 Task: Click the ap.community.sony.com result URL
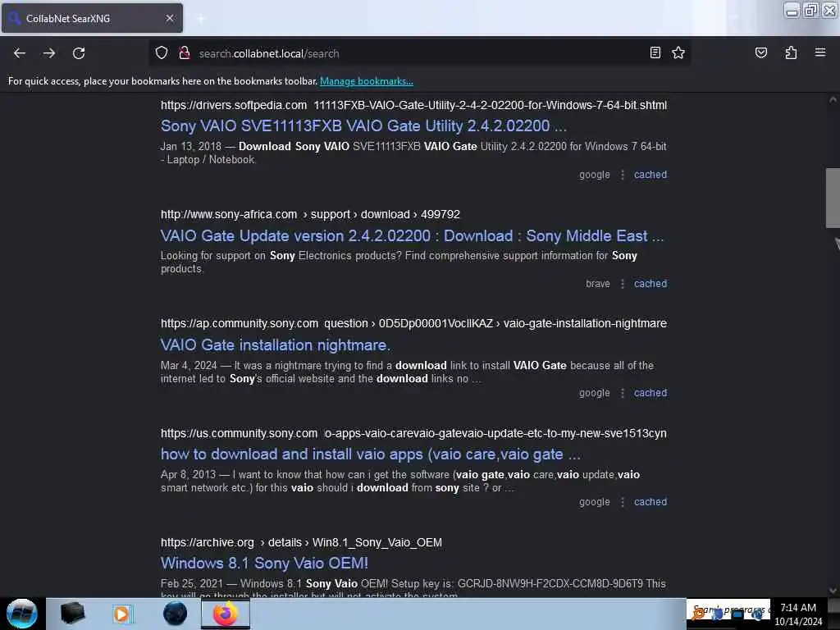coord(413,323)
